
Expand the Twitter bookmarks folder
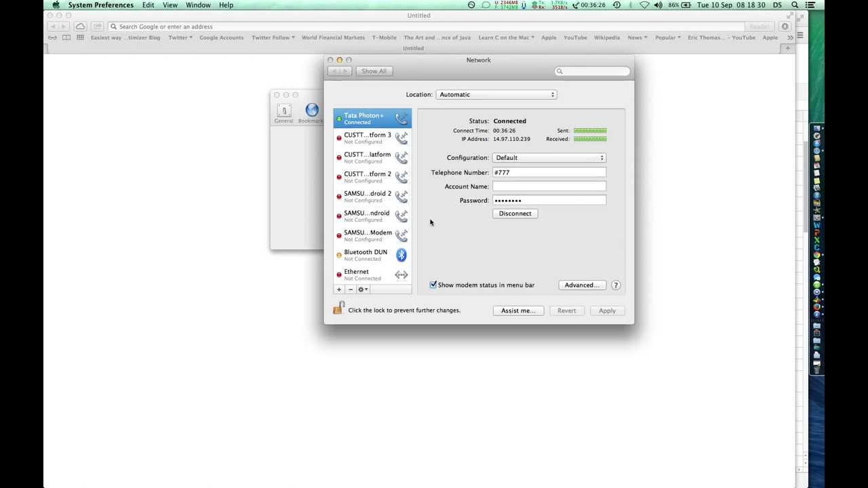(x=180, y=38)
